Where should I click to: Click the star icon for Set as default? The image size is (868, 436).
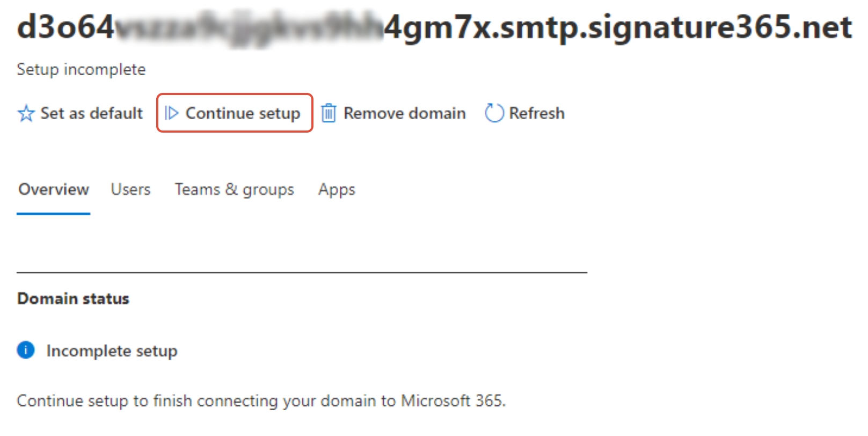pyautogui.click(x=26, y=113)
